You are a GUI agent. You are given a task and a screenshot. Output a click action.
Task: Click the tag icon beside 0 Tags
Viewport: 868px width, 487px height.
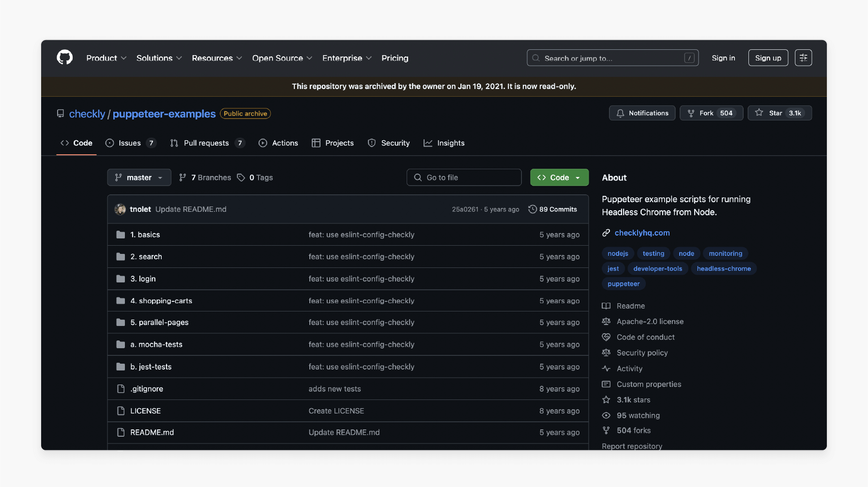coord(241,177)
